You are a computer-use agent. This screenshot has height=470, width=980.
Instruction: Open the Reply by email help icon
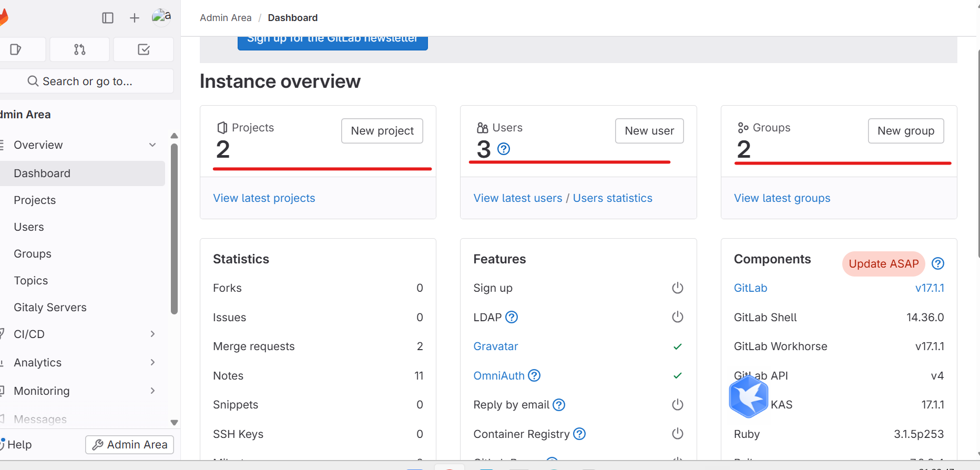click(x=559, y=405)
